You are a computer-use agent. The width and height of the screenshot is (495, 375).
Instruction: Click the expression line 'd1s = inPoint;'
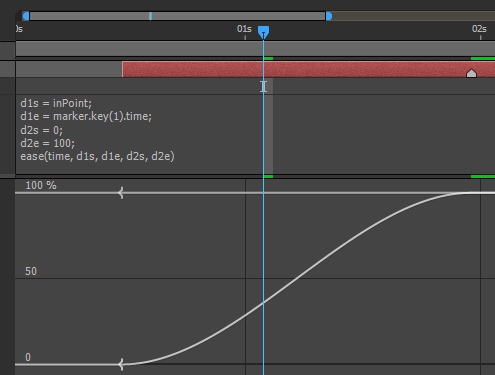pos(56,103)
